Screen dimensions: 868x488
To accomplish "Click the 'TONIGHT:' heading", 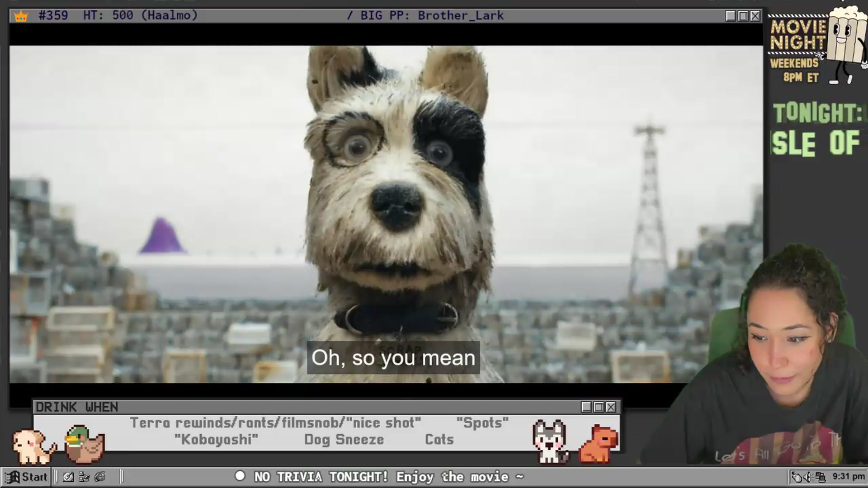I will pos(818,113).
